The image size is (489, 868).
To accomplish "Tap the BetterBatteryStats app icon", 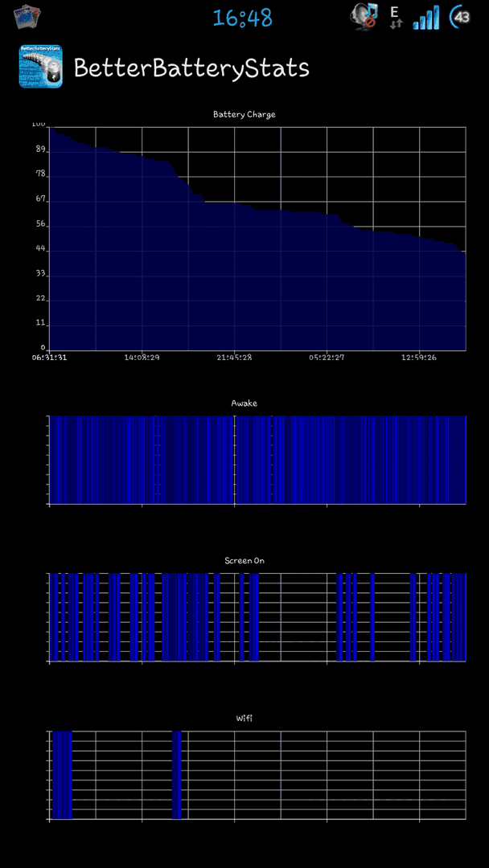I will coord(41,67).
